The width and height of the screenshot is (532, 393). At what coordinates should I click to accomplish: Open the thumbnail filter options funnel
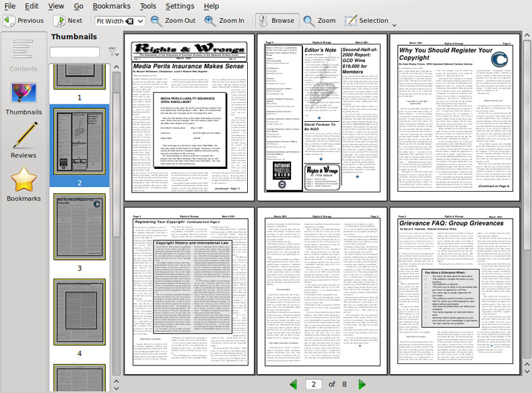tap(113, 52)
